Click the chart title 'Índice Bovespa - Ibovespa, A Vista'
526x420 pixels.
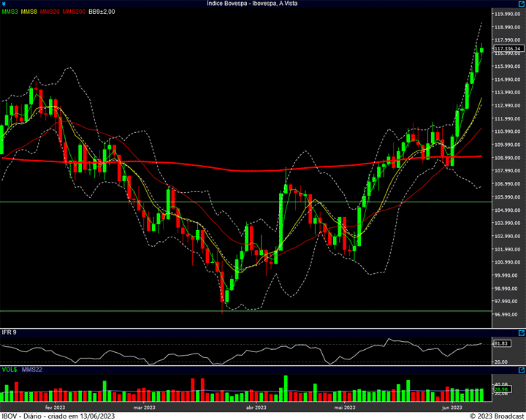(263, 4)
